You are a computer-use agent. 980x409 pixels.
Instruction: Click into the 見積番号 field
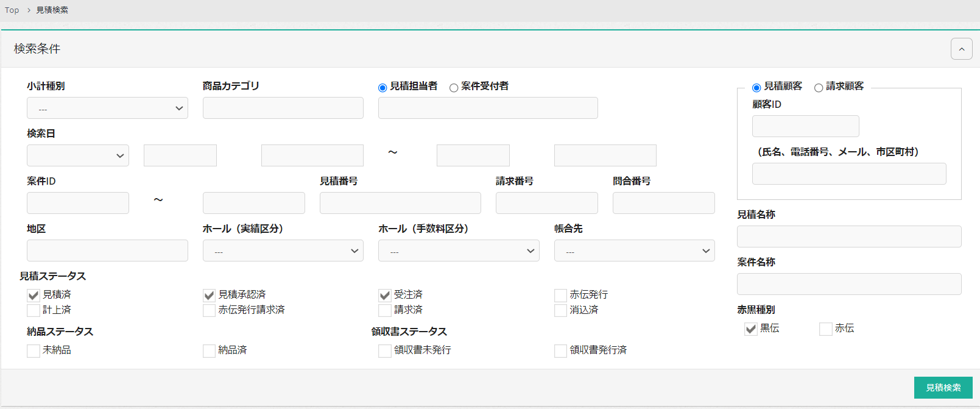tap(400, 203)
